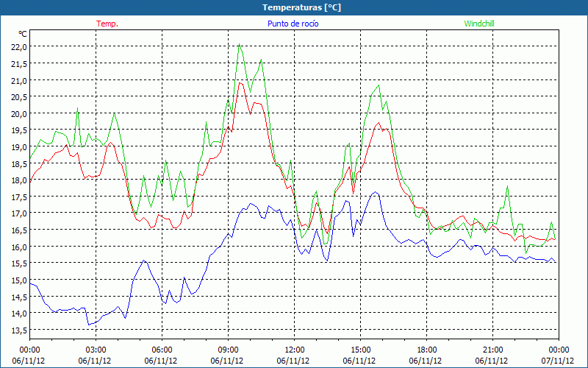Image resolution: width=588 pixels, height=368 pixels.
Task: Click the 20,0 value on the temperature axis
Action: tap(17, 113)
